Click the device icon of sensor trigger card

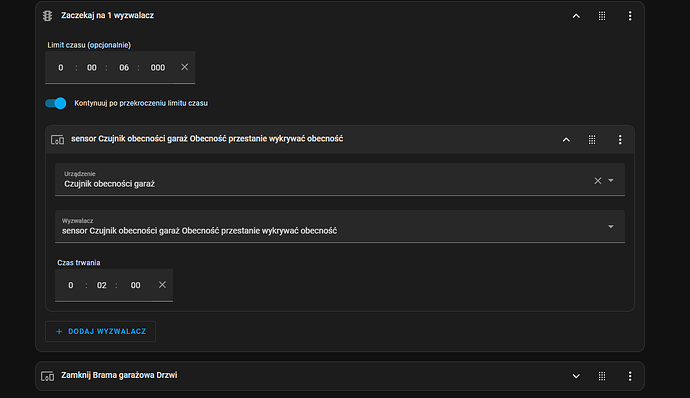click(x=57, y=140)
